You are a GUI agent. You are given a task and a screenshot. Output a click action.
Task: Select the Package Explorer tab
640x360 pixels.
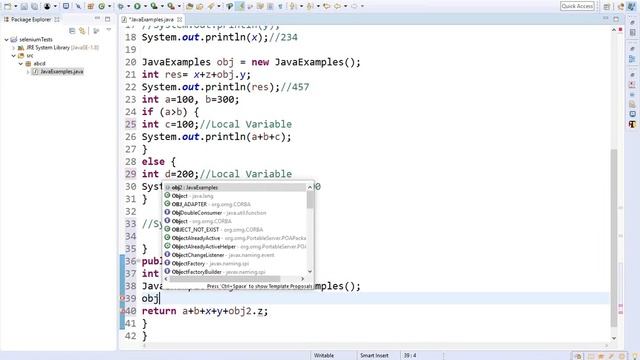pyautogui.click(x=31, y=19)
